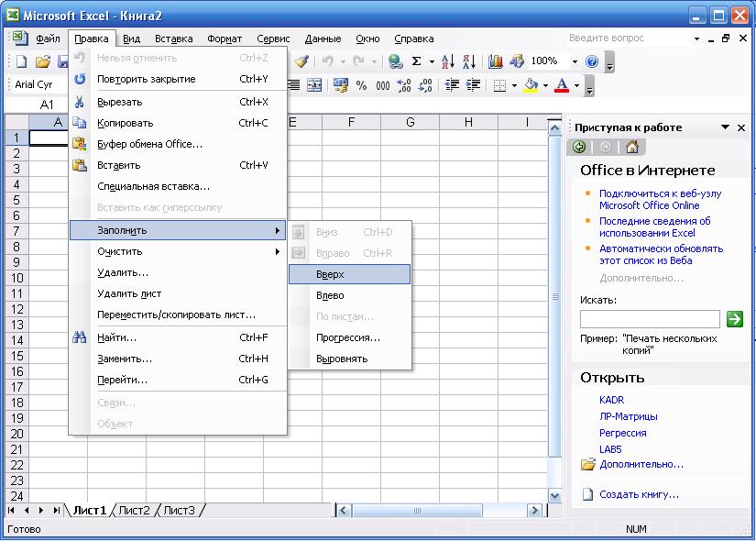Viewport: 756px width, 541px height.
Task: Click the New workbook toolbar icon
Action: coord(22,61)
